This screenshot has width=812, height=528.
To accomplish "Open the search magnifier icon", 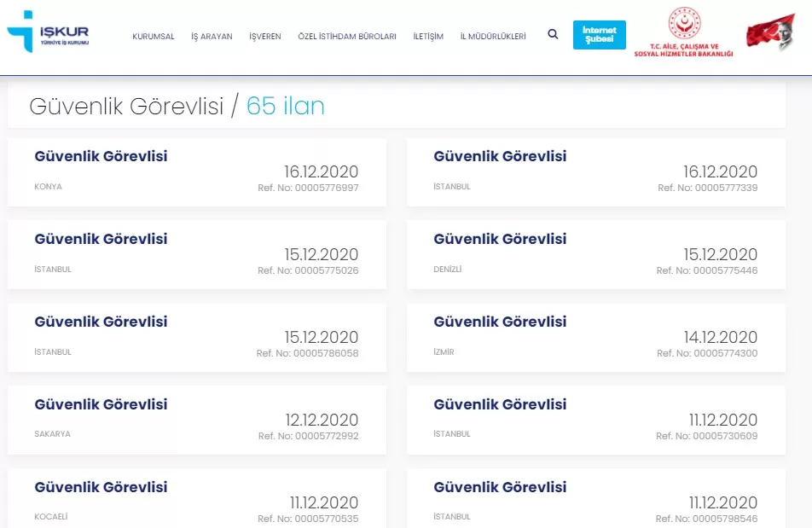I will click(x=553, y=35).
